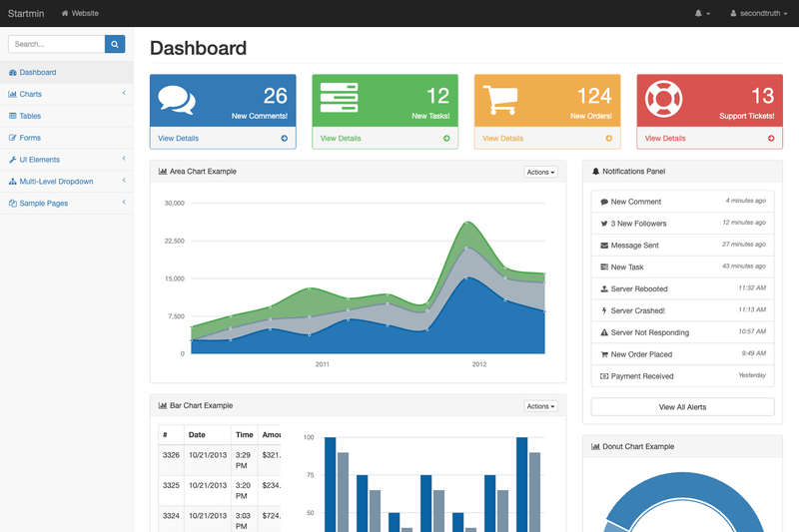Click the View All Alerts button
This screenshot has width=799, height=532.
pos(682,407)
